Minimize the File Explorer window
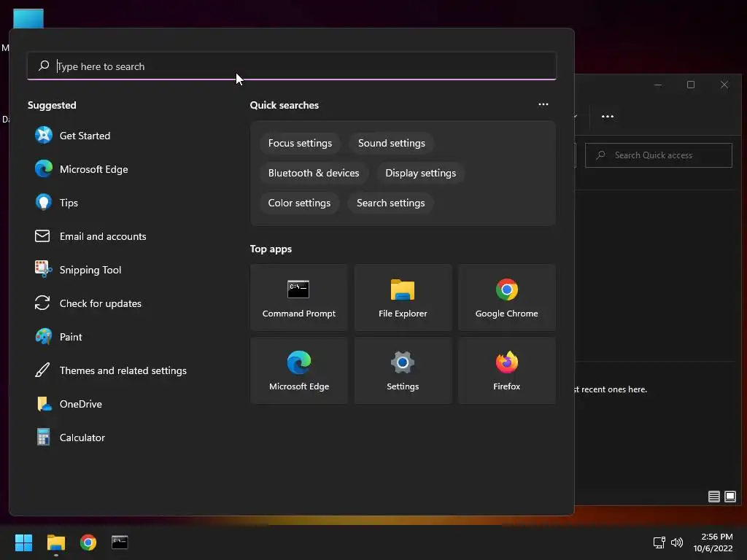The width and height of the screenshot is (747, 560). (x=658, y=85)
